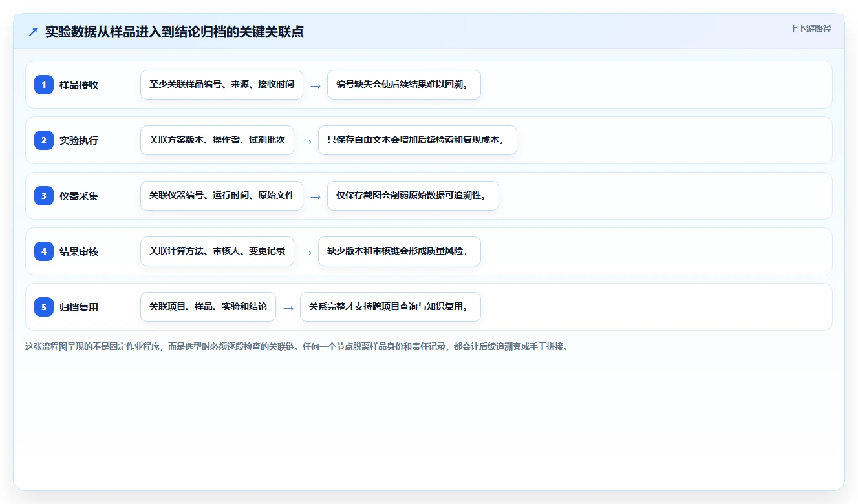The image size is (858, 504).
Task: Click the footnote starting 这张流程图呈现的不是固定作业程序
Action: [x=296, y=346]
